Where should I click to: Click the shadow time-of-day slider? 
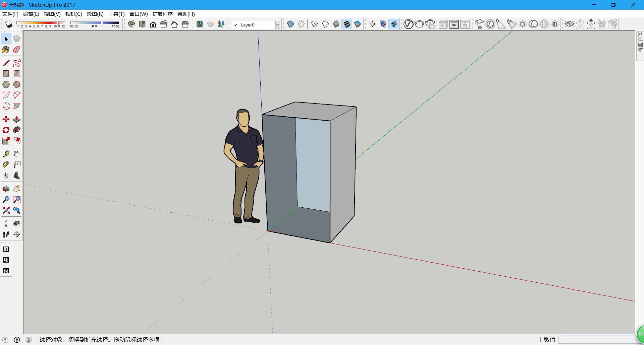click(x=95, y=23)
